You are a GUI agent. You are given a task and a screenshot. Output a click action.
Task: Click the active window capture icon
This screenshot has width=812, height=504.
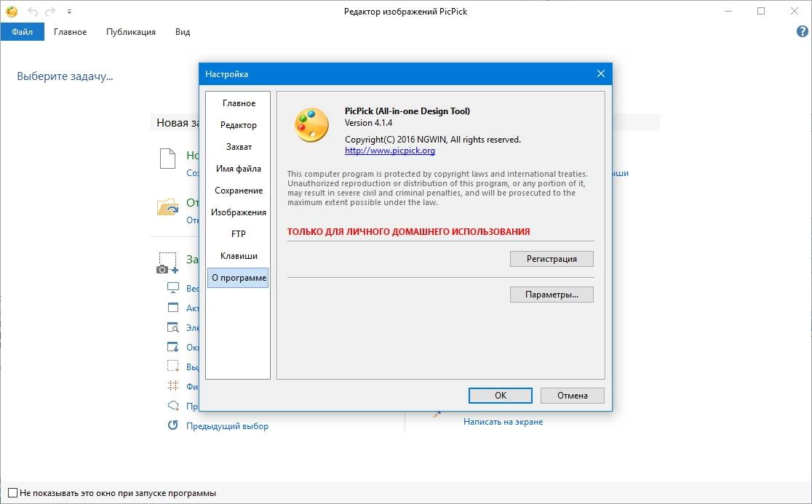click(173, 308)
